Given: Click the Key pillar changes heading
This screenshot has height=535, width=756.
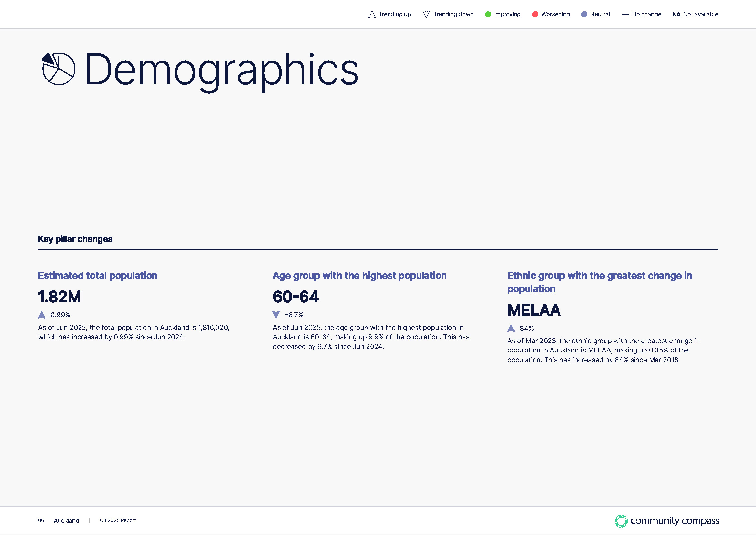Looking at the screenshot, I should click(75, 239).
